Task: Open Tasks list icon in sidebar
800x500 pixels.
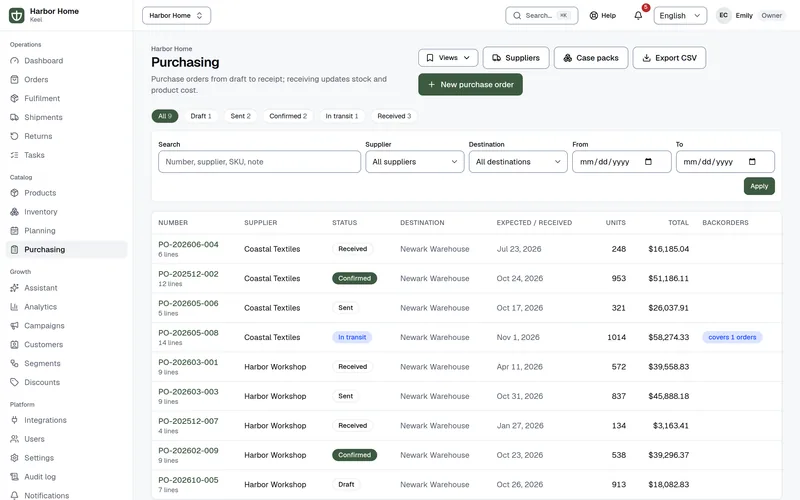Action: (14, 155)
